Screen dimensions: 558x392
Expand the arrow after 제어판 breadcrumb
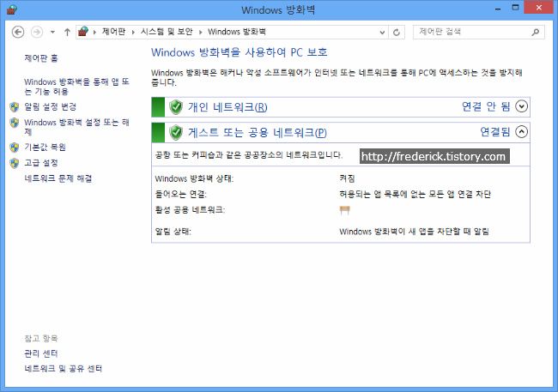pos(133,32)
